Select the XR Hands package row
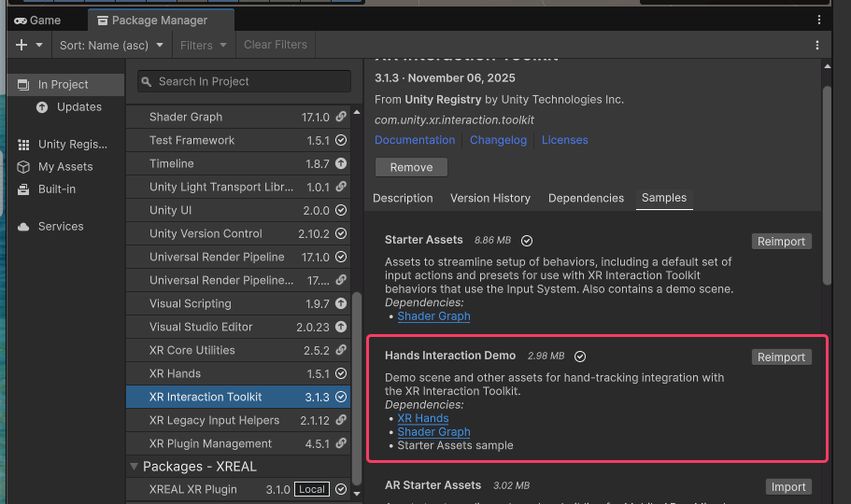The height and width of the screenshot is (504, 851). coord(238,373)
